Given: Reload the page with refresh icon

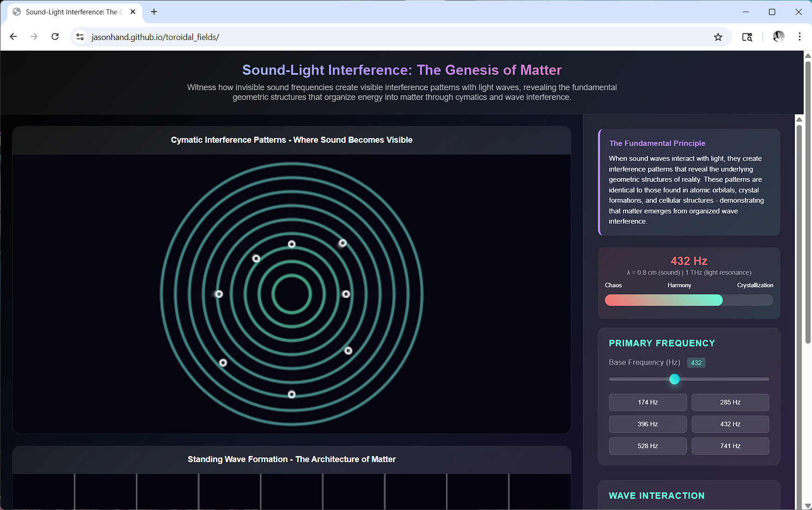Looking at the screenshot, I should (x=55, y=37).
